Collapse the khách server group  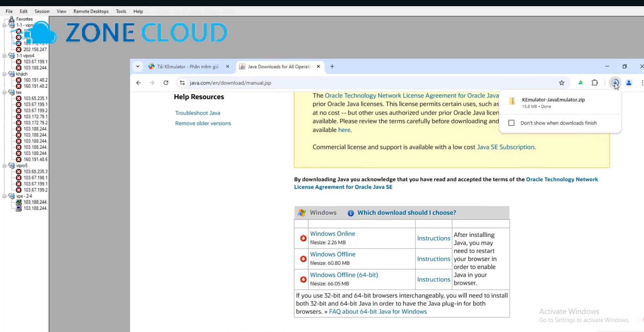pyautogui.click(x=4, y=74)
